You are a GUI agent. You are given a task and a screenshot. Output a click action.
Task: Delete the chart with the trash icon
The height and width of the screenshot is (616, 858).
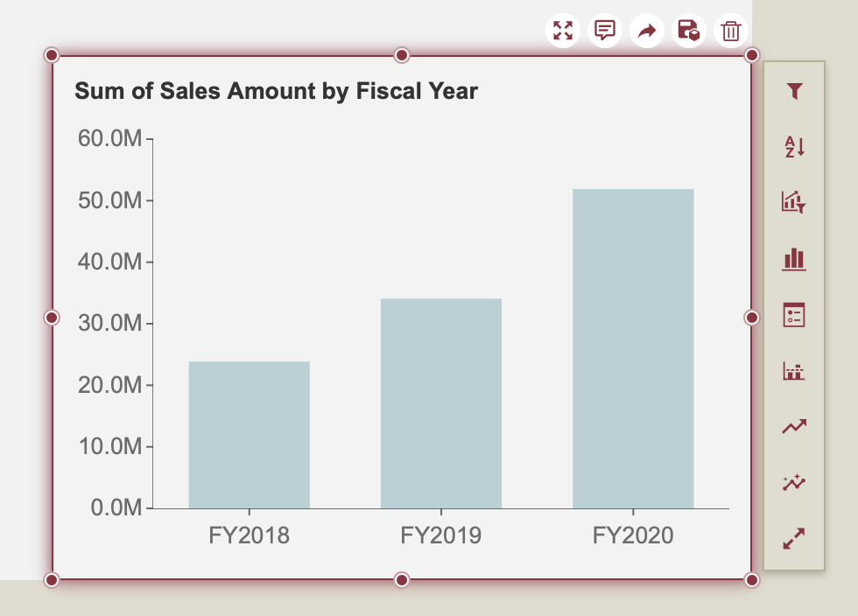click(x=730, y=31)
